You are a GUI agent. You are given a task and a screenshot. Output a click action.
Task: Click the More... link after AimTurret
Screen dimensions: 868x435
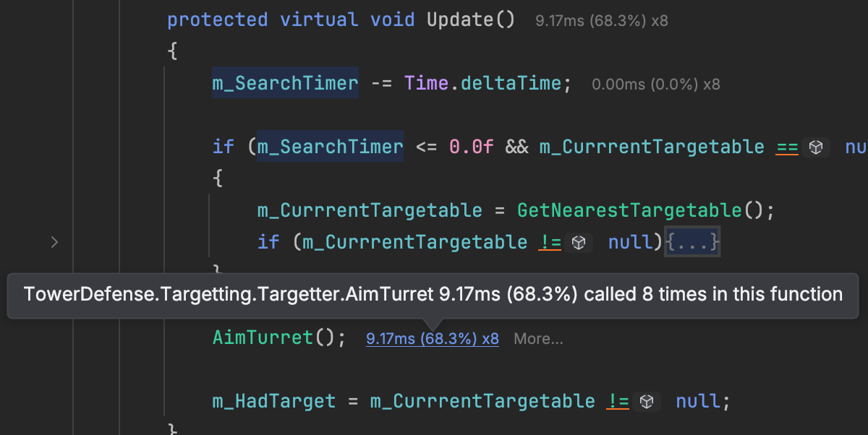click(538, 339)
